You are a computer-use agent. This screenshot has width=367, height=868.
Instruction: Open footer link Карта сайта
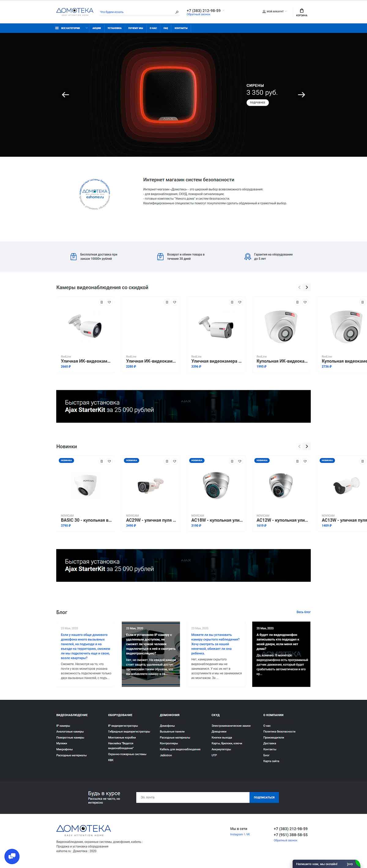click(271, 761)
